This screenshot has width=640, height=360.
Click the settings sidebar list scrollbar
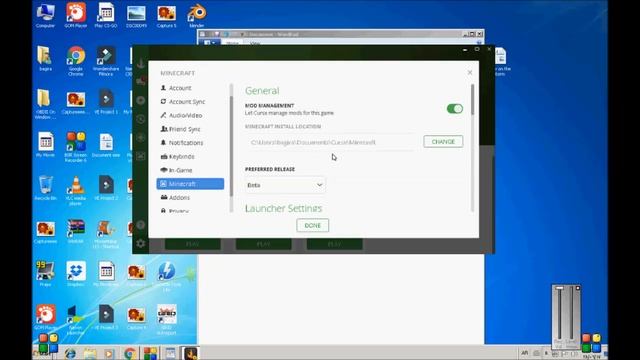tap(231, 147)
